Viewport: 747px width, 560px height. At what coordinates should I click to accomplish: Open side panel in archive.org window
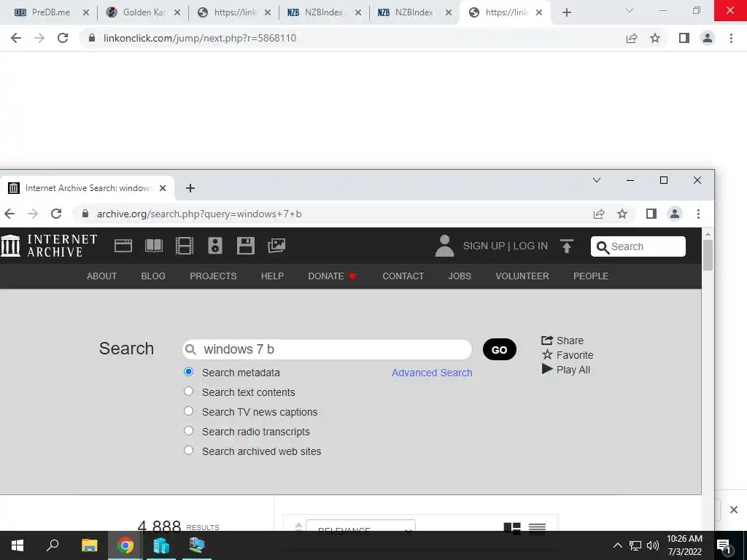651,214
